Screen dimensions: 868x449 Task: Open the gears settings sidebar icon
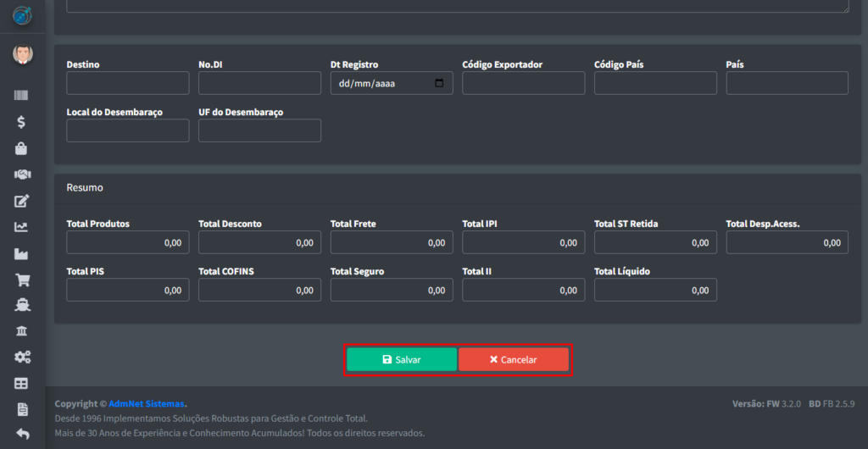tap(22, 358)
